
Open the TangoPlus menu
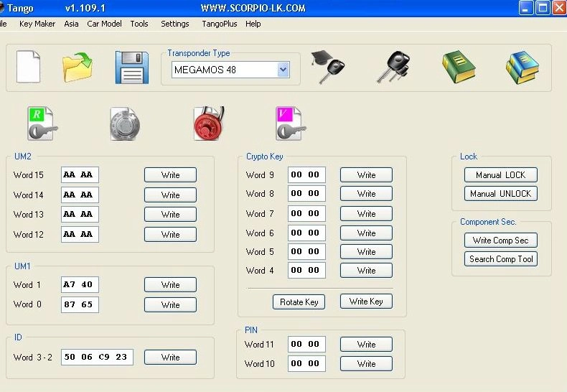click(x=220, y=24)
